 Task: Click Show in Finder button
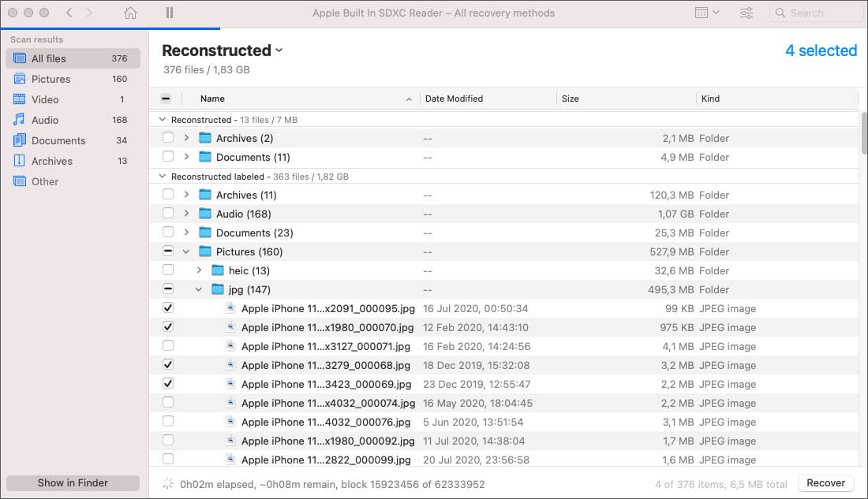coord(73,483)
